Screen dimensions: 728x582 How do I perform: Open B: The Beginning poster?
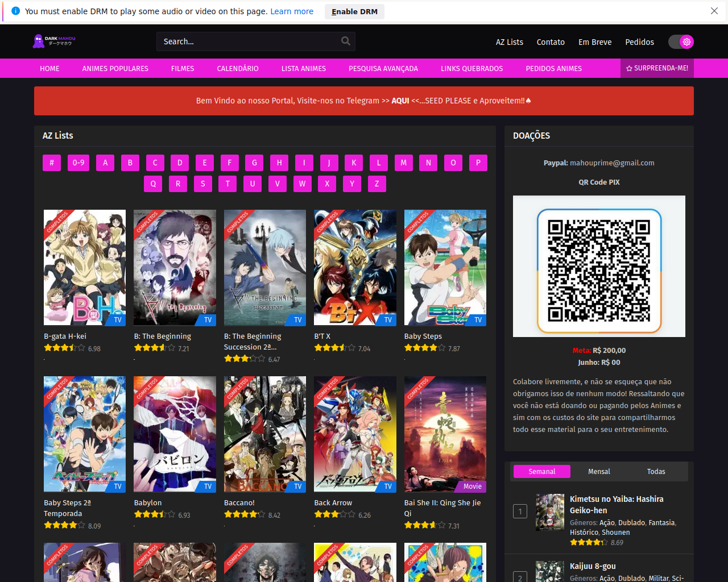(175, 267)
